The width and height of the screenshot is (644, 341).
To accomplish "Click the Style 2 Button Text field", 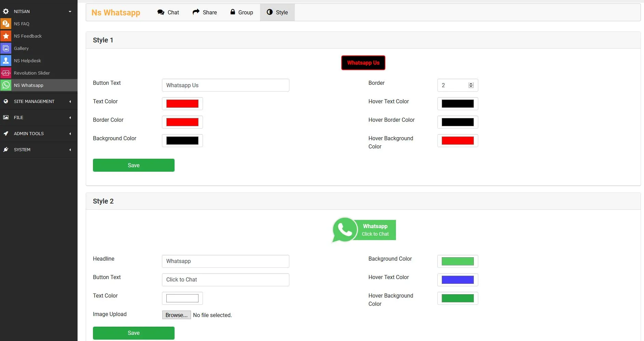I will click(x=225, y=280).
